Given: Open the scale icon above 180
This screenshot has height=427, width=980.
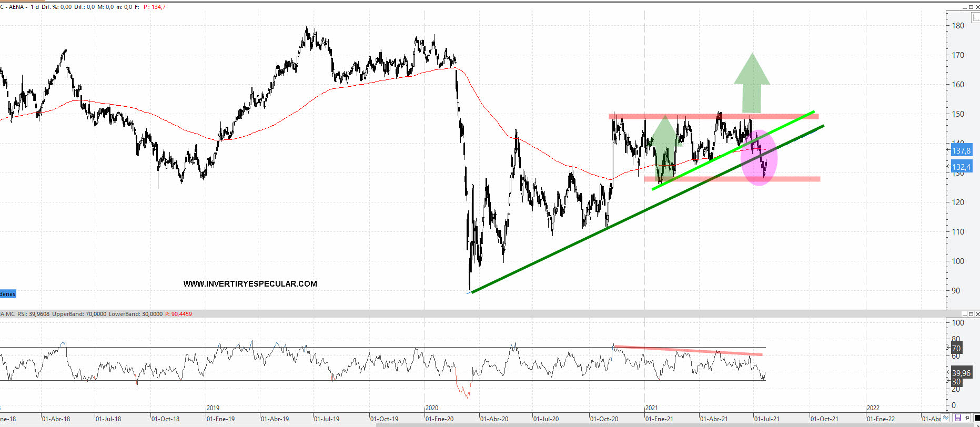Looking at the screenshot, I should [x=975, y=17].
